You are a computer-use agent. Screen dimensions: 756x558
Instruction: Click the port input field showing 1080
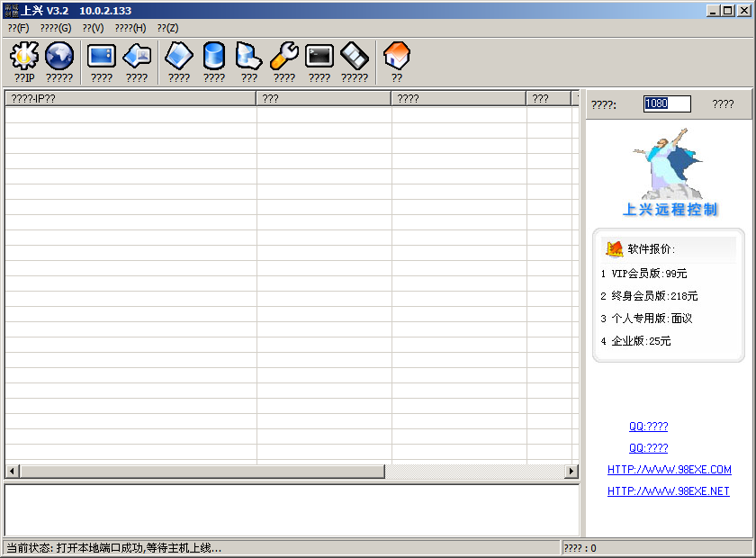(667, 103)
